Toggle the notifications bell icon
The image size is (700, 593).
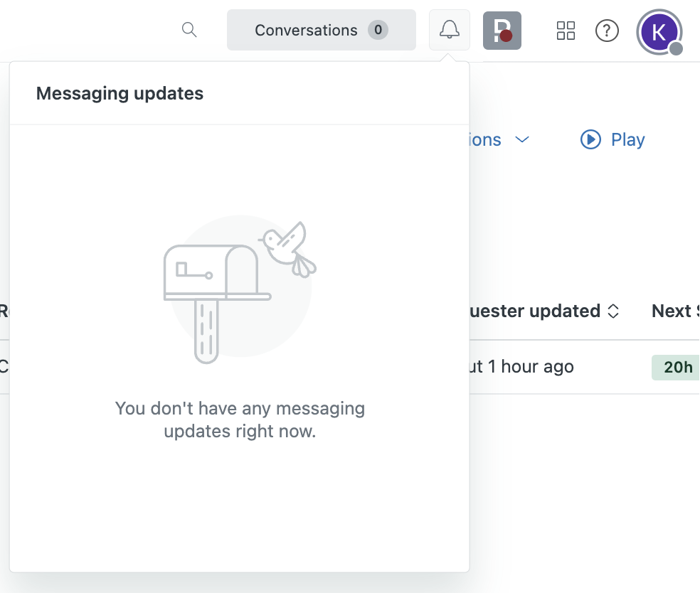click(450, 30)
